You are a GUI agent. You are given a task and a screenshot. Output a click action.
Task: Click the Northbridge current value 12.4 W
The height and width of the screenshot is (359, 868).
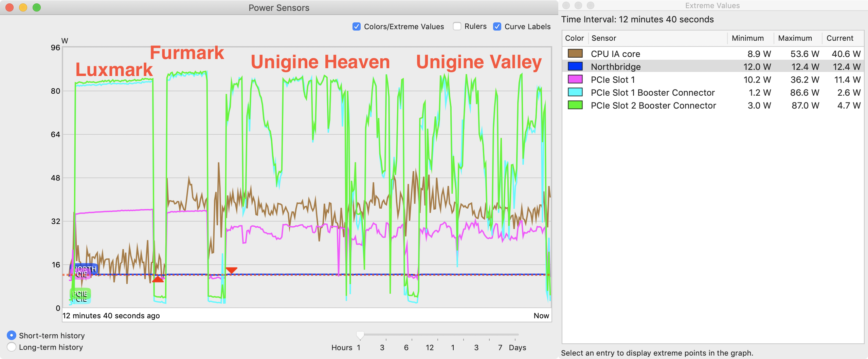click(x=847, y=67)
